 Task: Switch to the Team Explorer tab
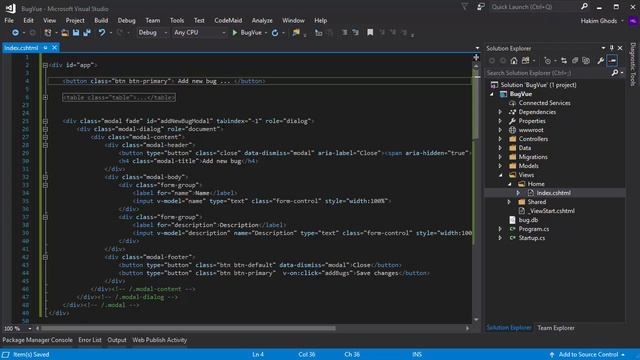click(556, 328)
